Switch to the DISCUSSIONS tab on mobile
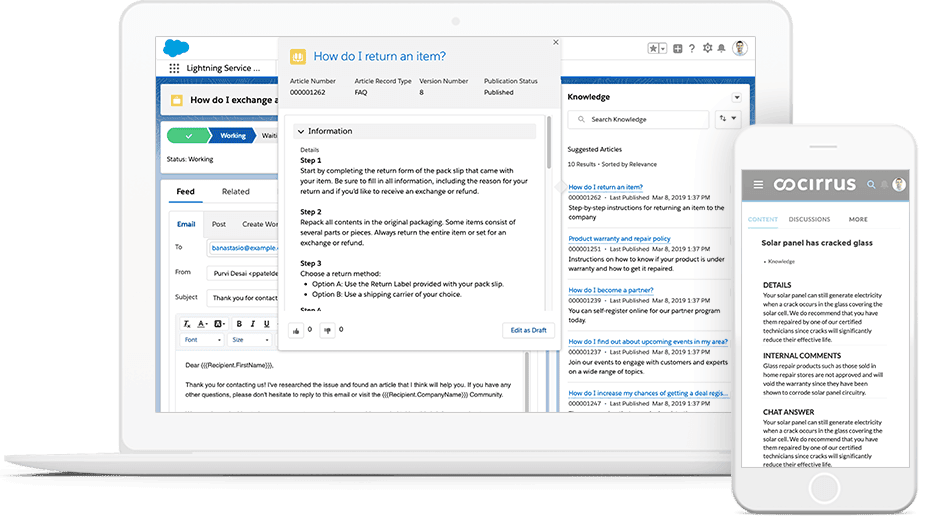 coord(809,219)
